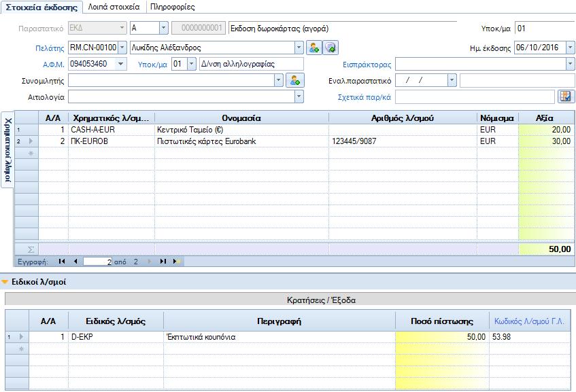Click the add contact person icon
This screenshot has height=392, width=576.
coord(295,80)
